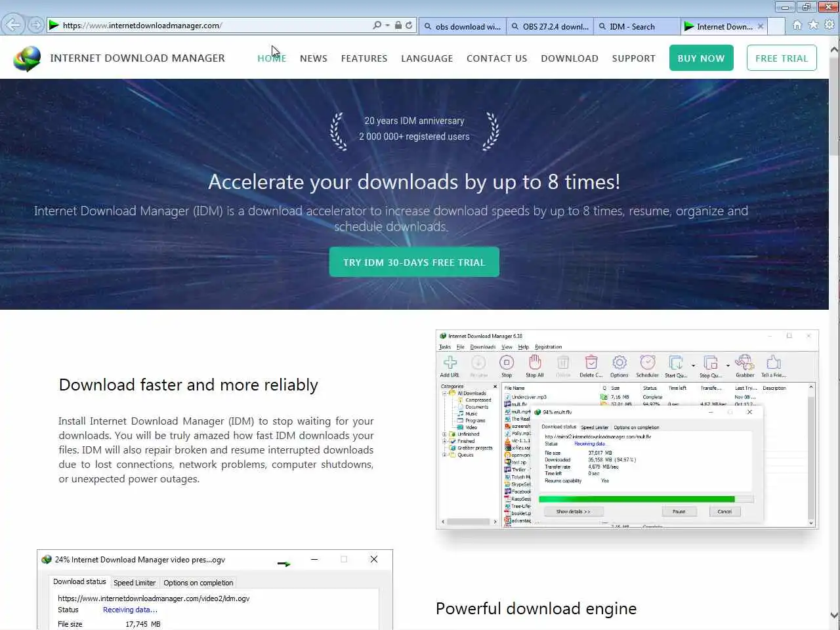
Task: Click 'Stop Qu...' icon in IDM screenshot
Action: pos(710,362)
